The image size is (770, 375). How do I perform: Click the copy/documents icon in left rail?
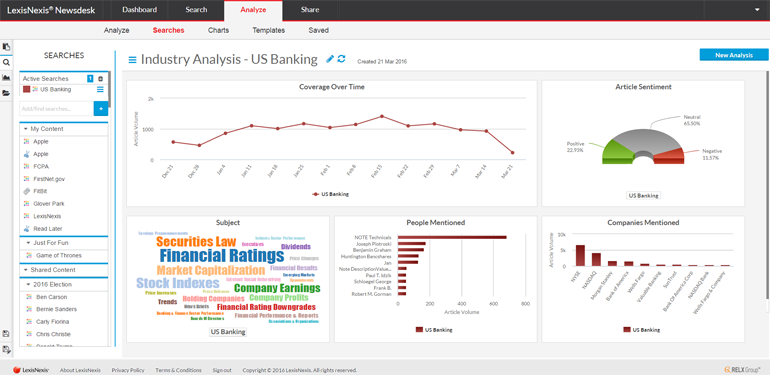(6, 47)
